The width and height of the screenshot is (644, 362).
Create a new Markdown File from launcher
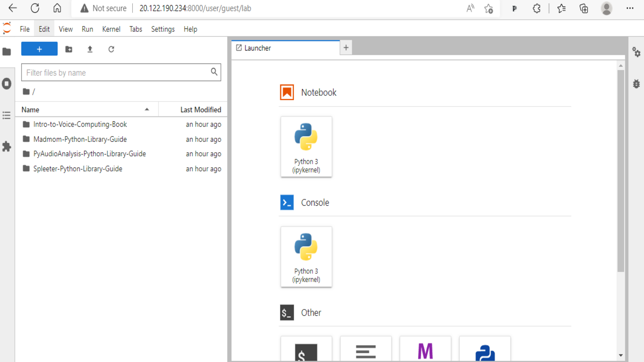pyautogui.click(x=425, y=349)
